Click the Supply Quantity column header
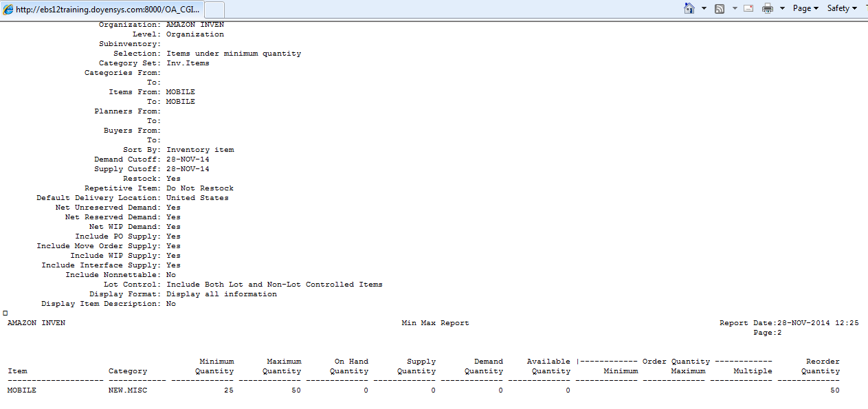This screenshot has height=409, width=868. coord(416,366)
